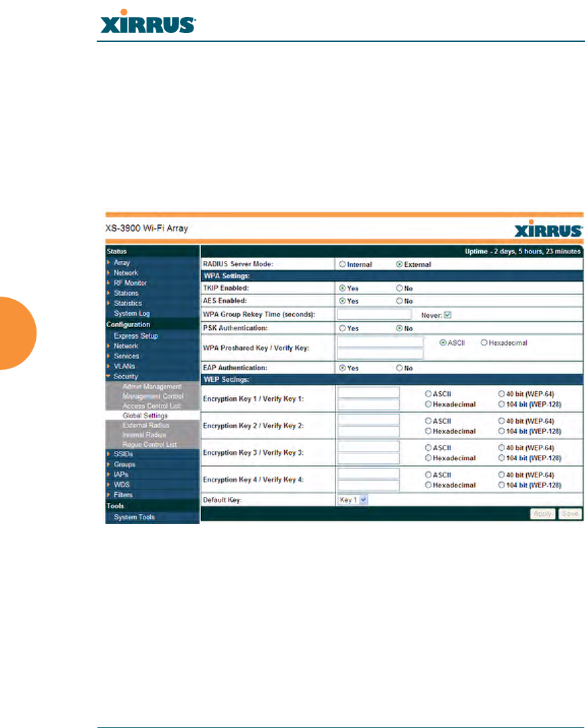Click the WPA Preshared Key input field
Screen dimensions: 585x728
381,342
